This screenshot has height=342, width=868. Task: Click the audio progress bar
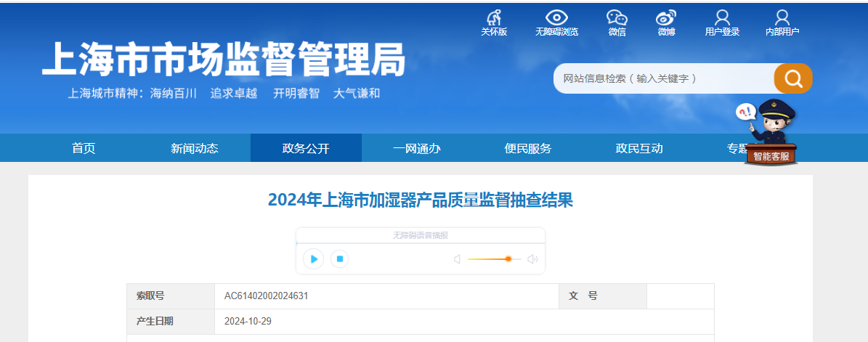tap(421, 243)
